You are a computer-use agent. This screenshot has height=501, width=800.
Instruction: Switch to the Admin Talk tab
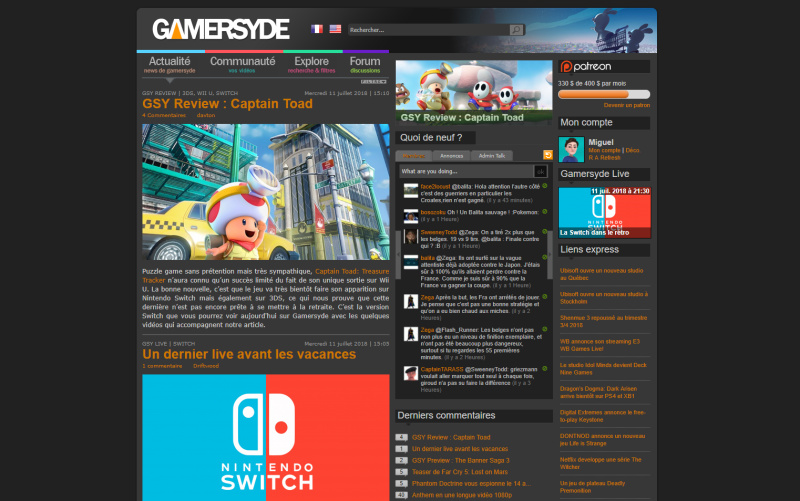point(492,156)
